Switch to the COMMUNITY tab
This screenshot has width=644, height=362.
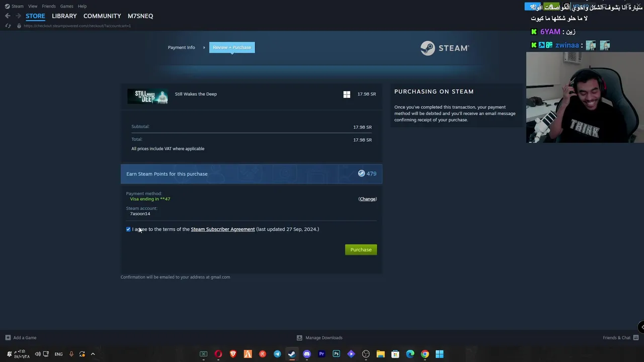pos(102,16)
